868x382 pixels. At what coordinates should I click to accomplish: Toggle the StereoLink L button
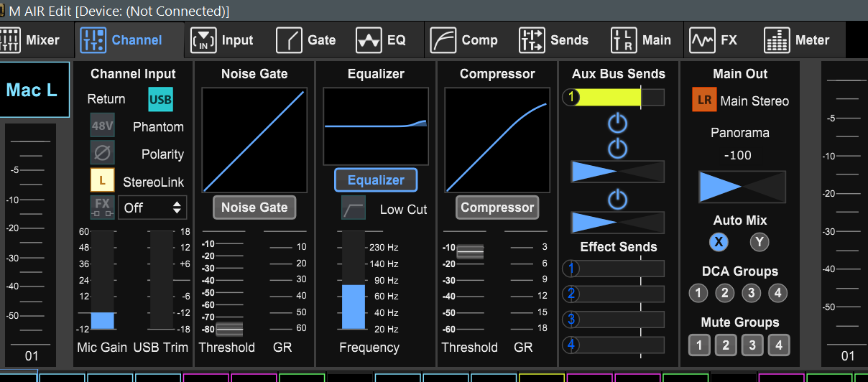point(102,181)
